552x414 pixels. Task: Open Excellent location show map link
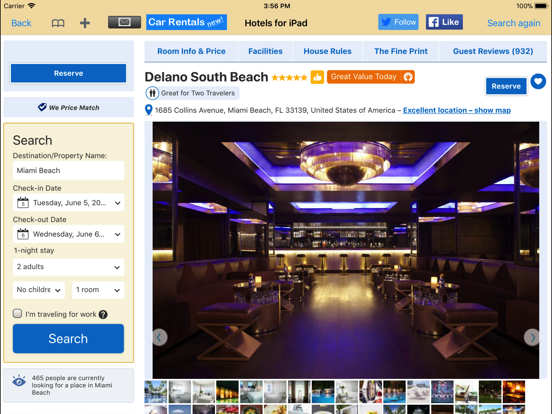(457, 110)
